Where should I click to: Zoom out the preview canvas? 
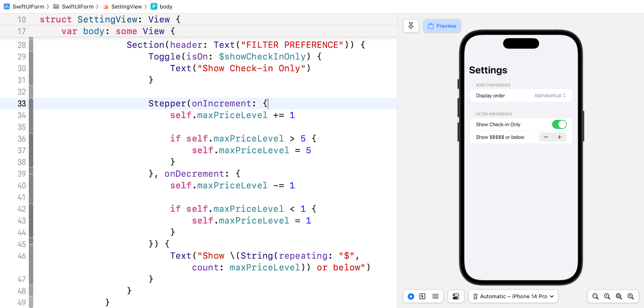(x=595, y=296)
